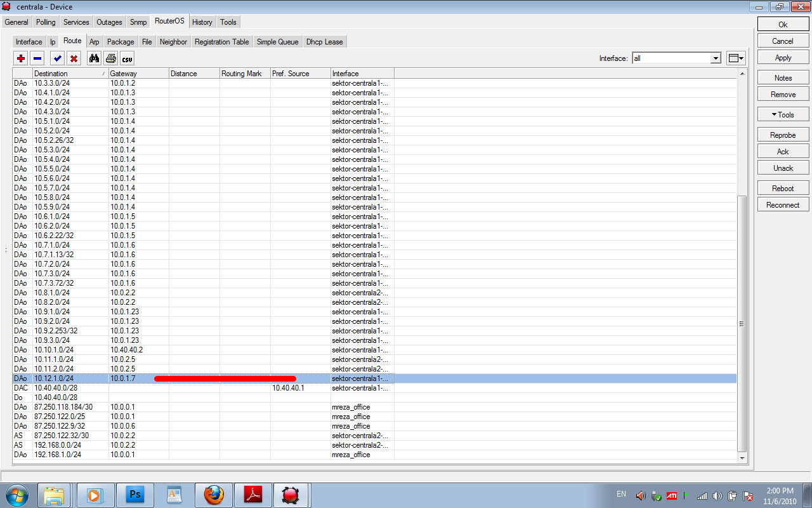Image resolution: width=812 pixels, height=508 pixels.
Task: Open route search with the binoculars icon
Action: [x=93, y=58]
